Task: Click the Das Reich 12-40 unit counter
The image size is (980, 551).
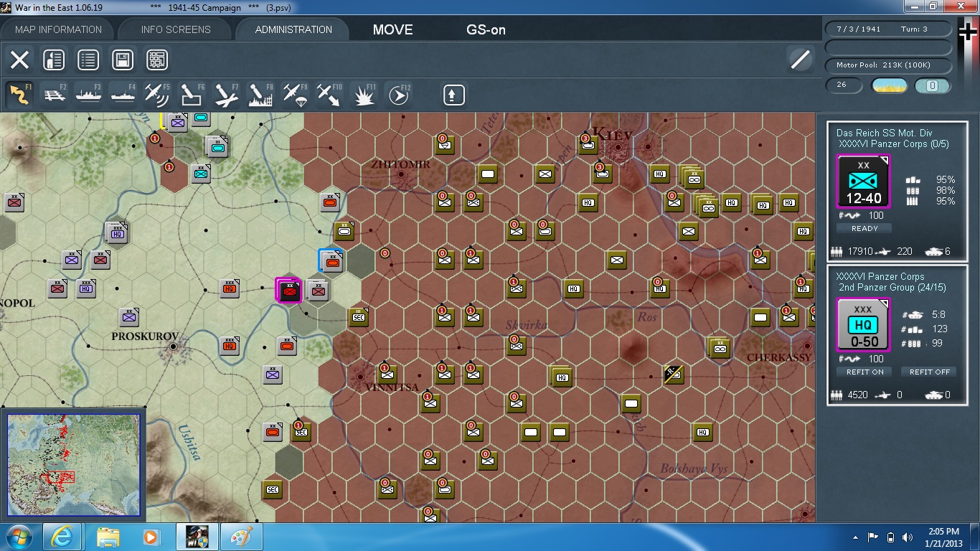Action: 864,182
